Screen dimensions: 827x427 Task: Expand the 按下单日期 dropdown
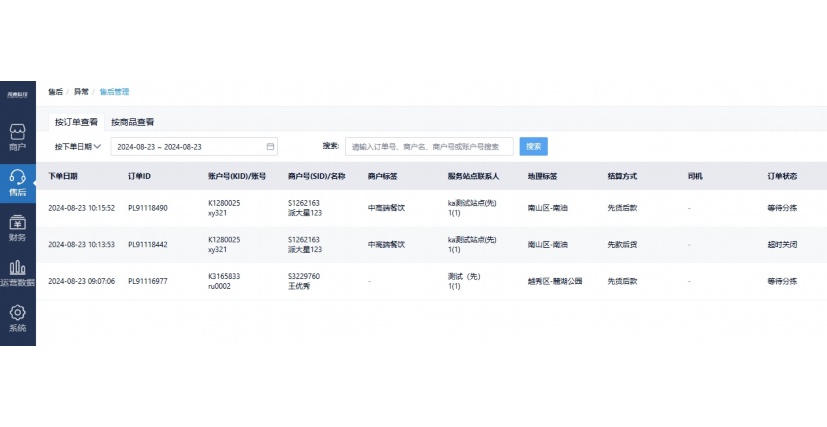coord(78,147)
